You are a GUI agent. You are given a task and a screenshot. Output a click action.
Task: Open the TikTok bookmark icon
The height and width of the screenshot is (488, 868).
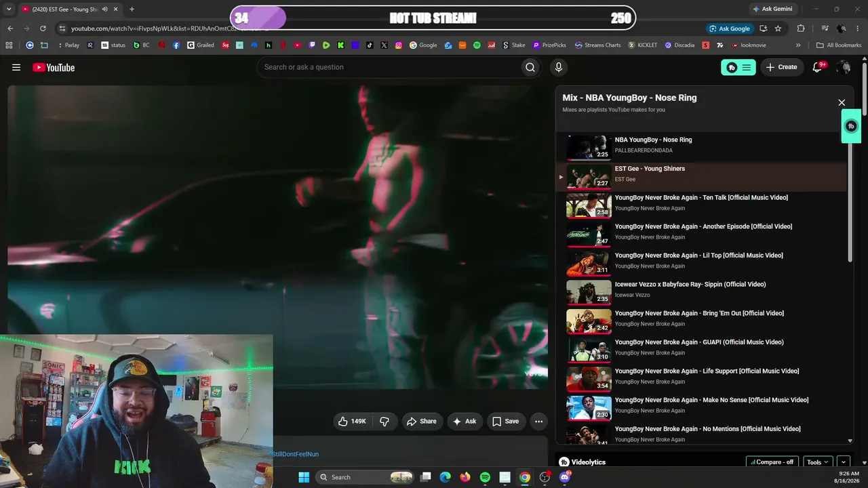click(370, 45)
